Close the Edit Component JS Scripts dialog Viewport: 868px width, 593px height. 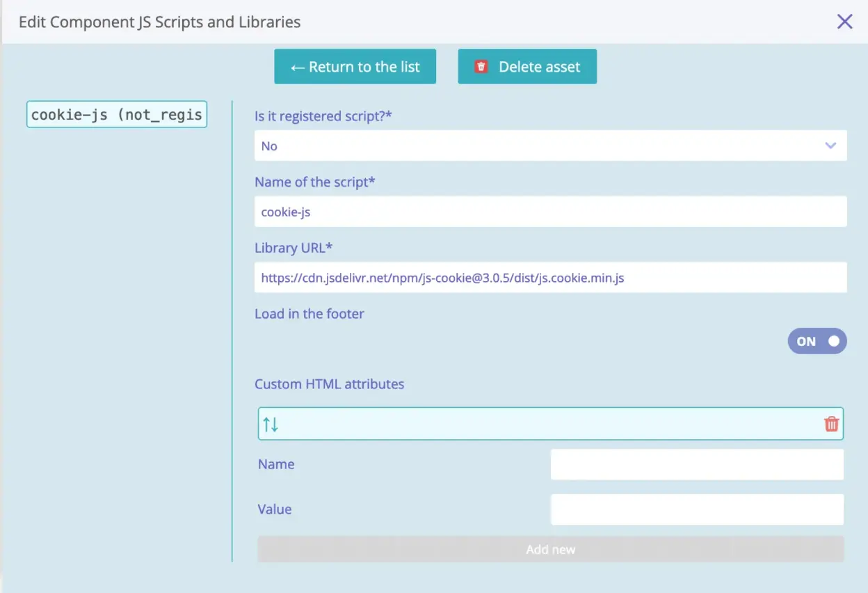pos(844,22)
